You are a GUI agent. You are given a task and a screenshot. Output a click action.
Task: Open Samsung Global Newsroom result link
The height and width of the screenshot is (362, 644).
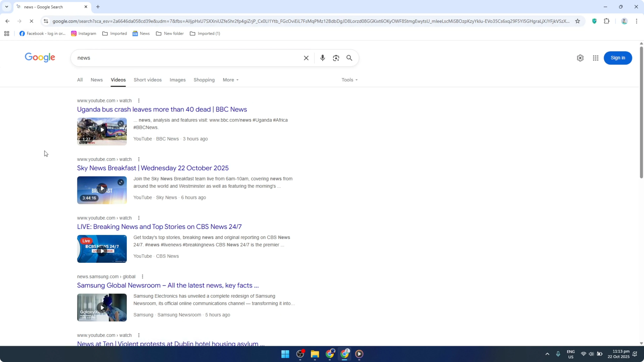[168, 286]
